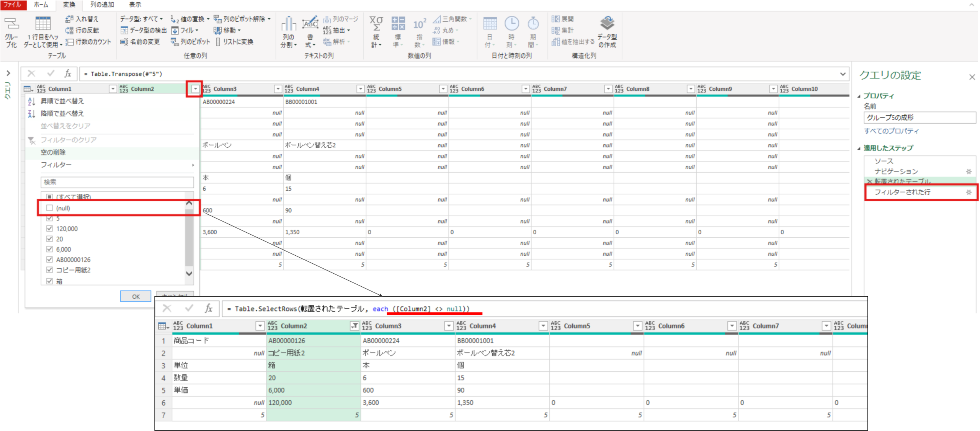Click Reverse Rows (行の反転)
The image size is (980, 431).
[82, 30]
